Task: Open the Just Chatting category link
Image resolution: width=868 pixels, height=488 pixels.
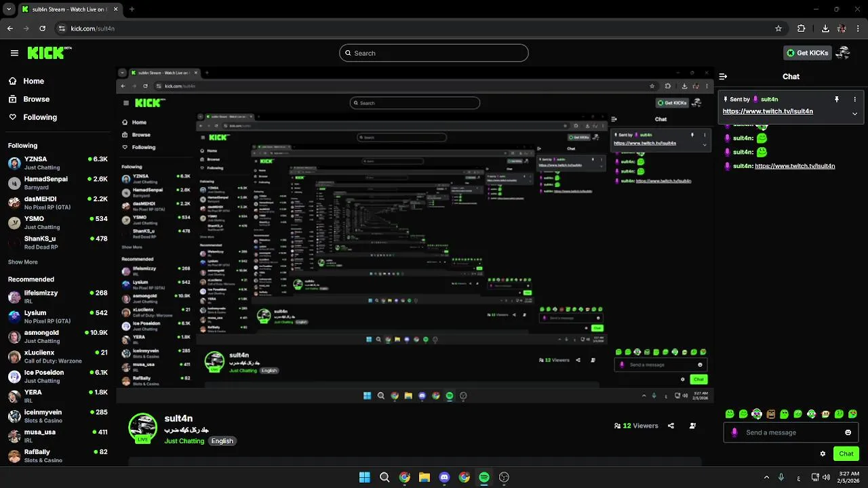Action: pyautogui.click(x=184, y=441)
